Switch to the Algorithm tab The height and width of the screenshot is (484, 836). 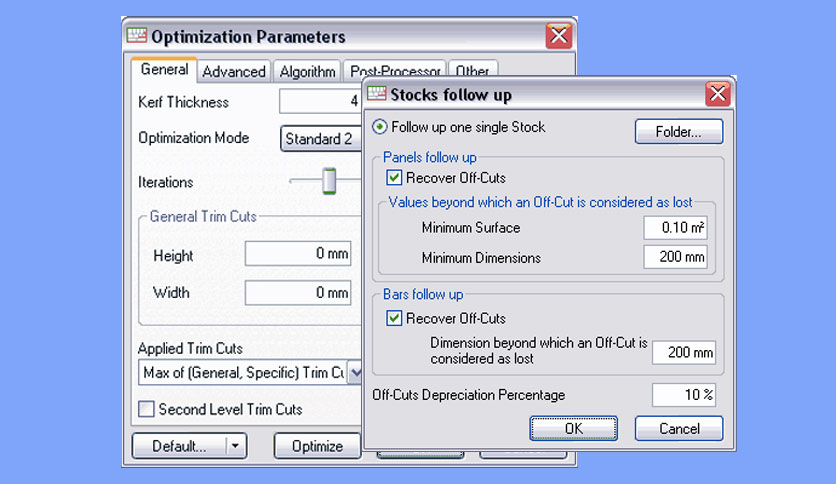[308, 71]
